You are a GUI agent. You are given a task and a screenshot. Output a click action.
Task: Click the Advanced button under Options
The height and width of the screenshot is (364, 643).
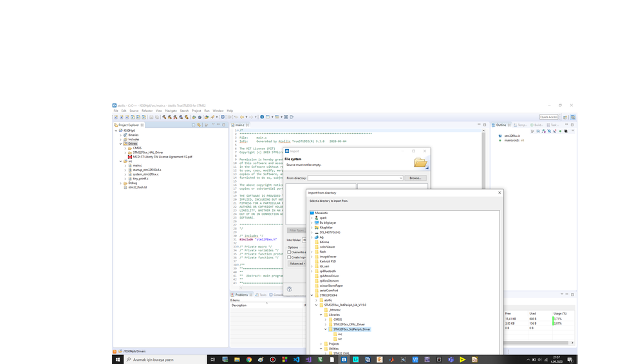pos(296,264)
